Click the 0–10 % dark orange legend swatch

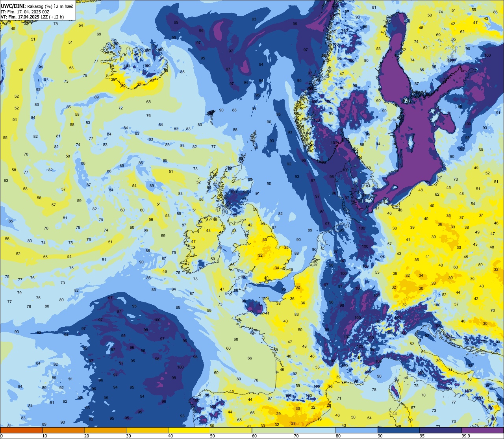21,430
